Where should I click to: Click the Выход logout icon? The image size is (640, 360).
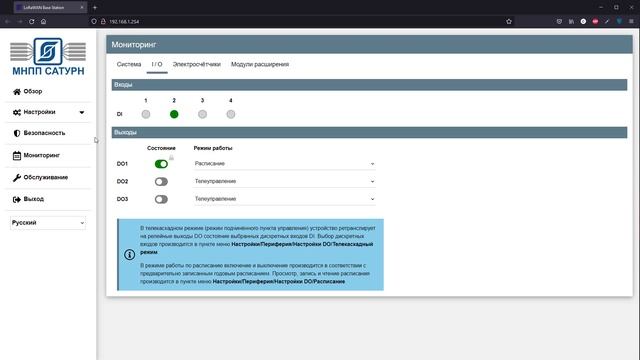[17, 199]
